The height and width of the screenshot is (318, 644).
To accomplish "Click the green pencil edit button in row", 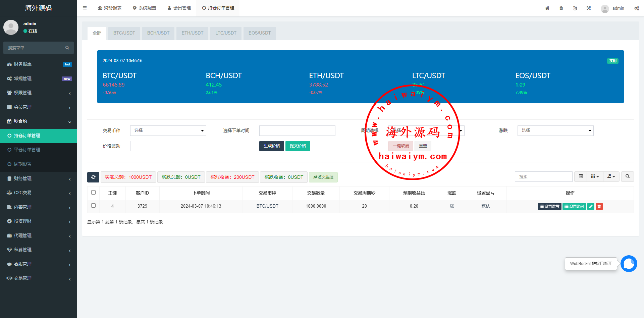I will pyautogui.click(x=591, y=206).
